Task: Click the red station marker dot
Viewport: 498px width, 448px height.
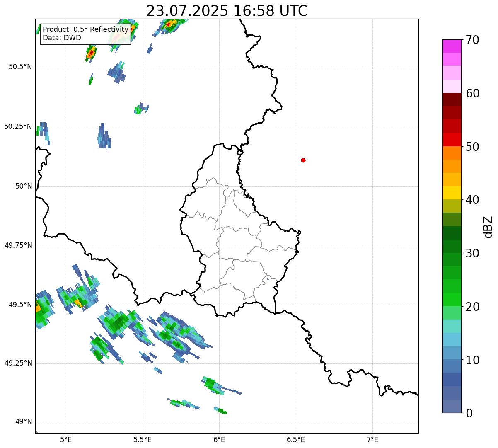Action: point(303,160)
